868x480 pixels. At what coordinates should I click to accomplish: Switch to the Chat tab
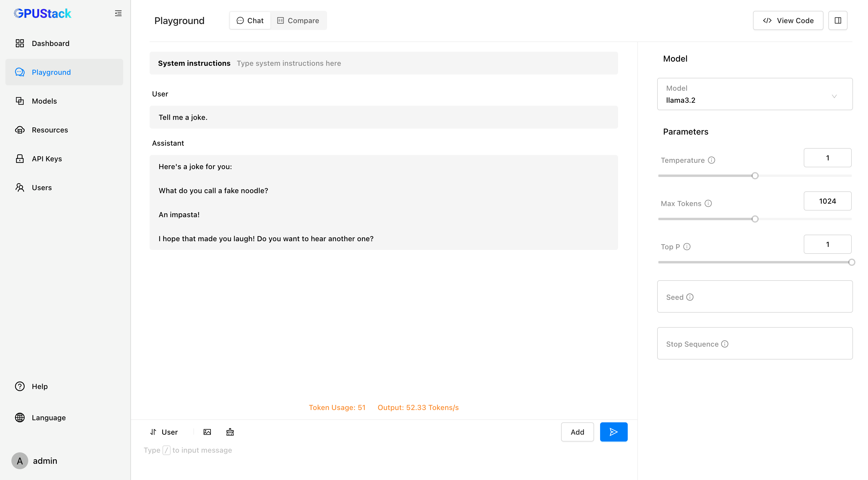pyautogui.click(x=249, y=20)
